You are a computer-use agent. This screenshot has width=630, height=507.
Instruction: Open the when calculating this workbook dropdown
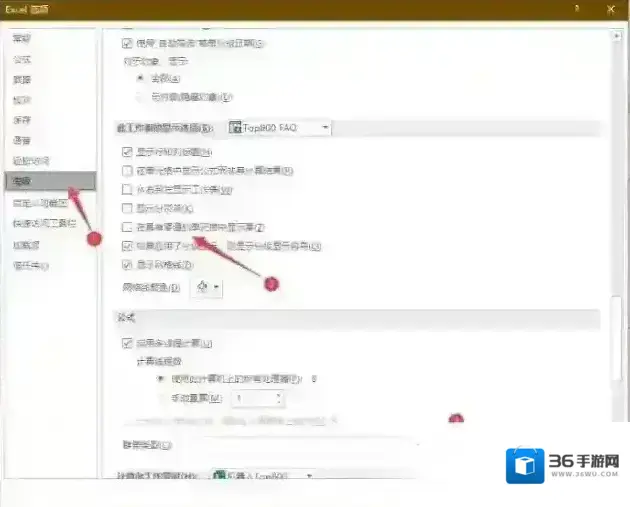[262, 475]
